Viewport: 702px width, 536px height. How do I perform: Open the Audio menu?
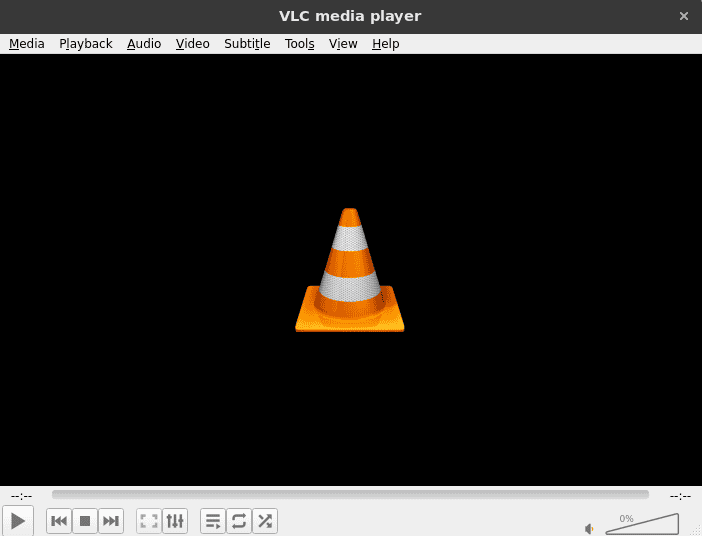[x=144, y=44]
